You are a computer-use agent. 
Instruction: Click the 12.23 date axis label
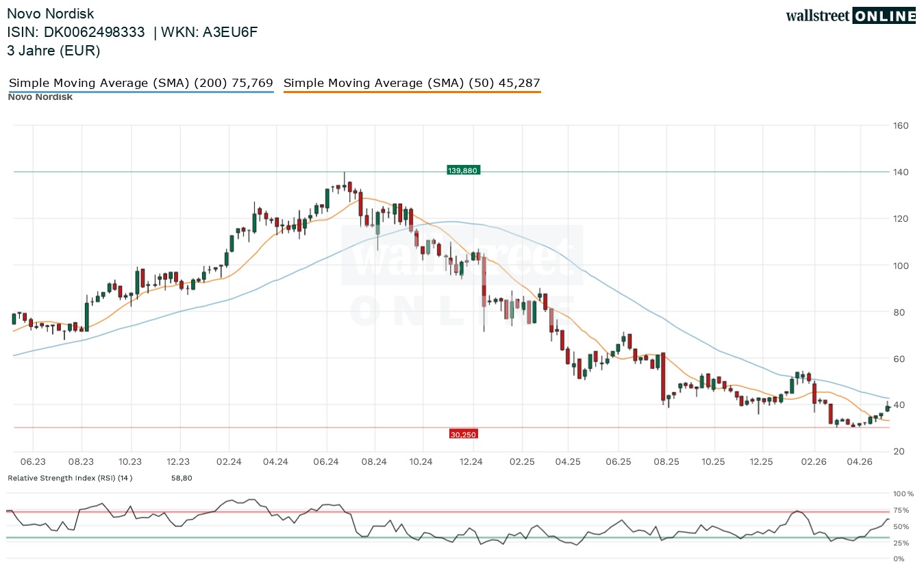pyautogui.click(x=178, y=462)
